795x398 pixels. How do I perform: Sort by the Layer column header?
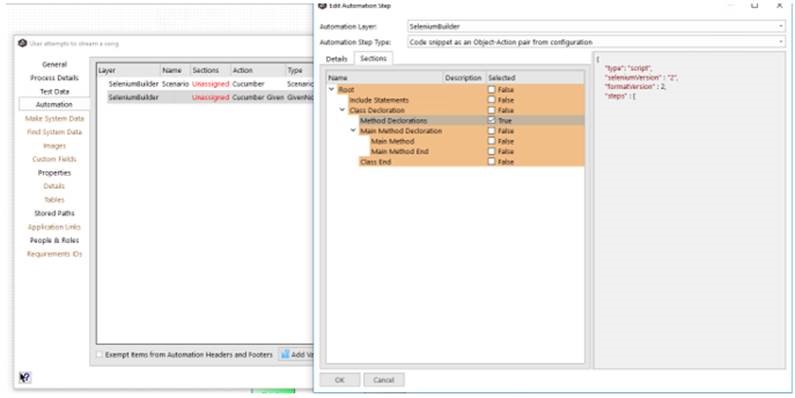[x=129, y=70]
